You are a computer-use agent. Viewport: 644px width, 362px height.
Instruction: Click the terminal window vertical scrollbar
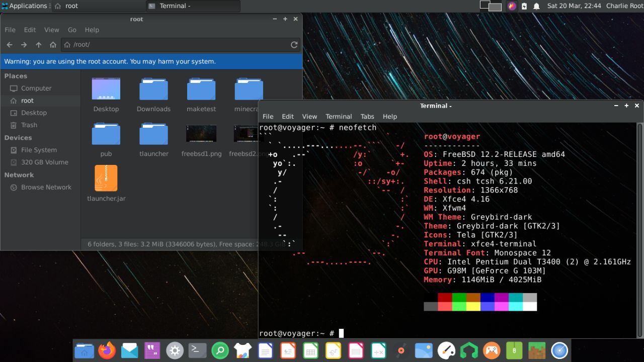[640, 230]
